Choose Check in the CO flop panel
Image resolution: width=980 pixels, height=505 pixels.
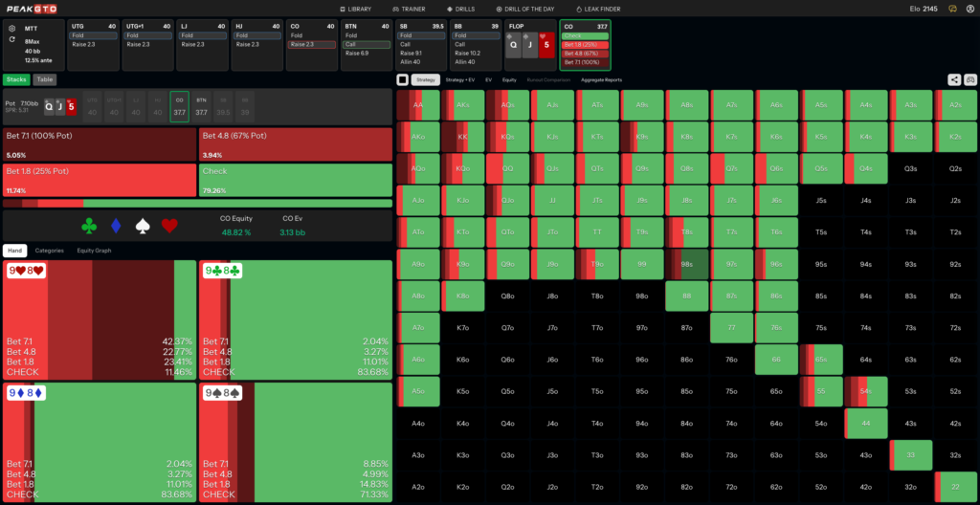585,35
